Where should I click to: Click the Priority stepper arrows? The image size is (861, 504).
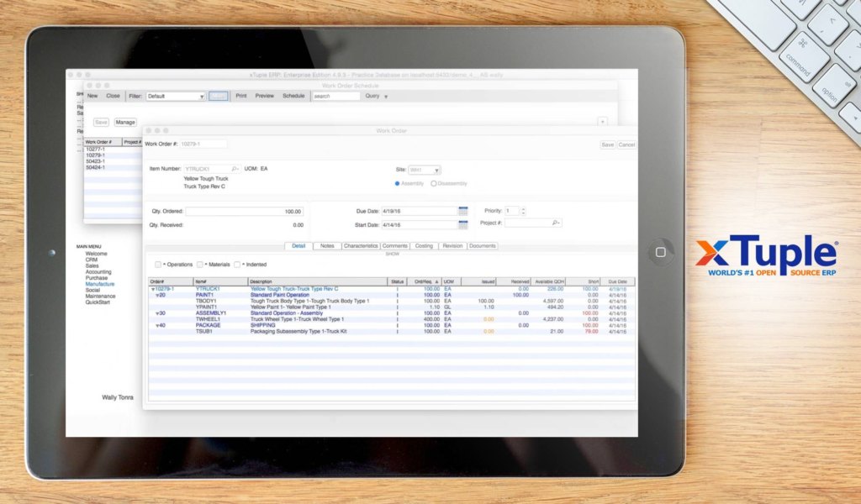pos(523,211)
